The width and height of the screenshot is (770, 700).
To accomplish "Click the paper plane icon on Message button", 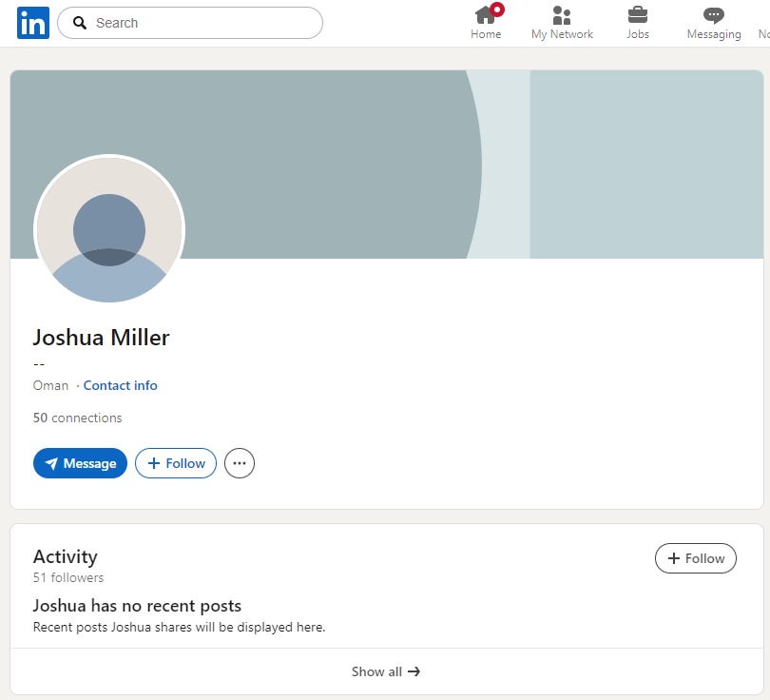I will click(x=51, y=464).
